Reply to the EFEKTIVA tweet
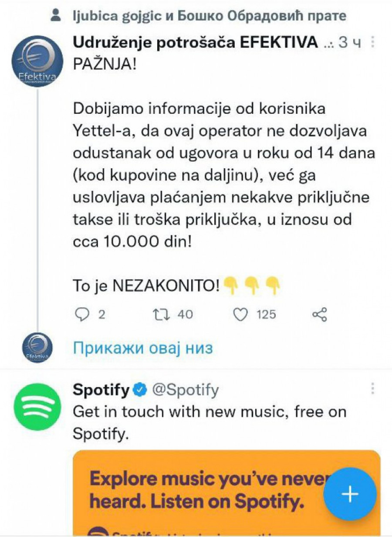 pos(81,314)
